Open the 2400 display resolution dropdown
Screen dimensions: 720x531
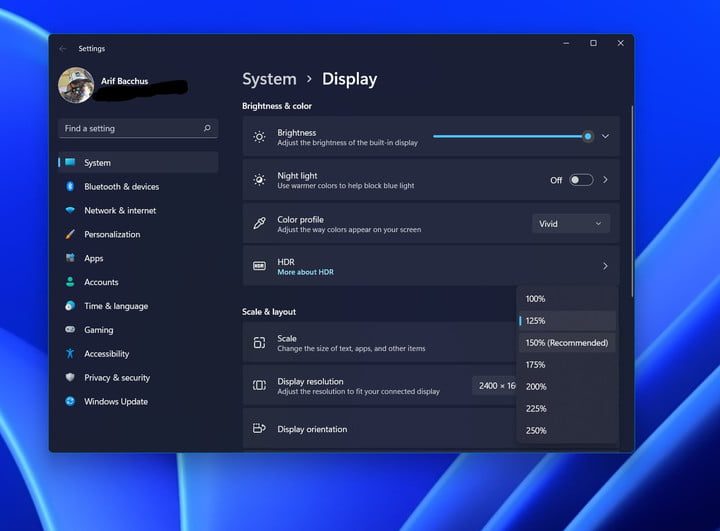point(495,386)
